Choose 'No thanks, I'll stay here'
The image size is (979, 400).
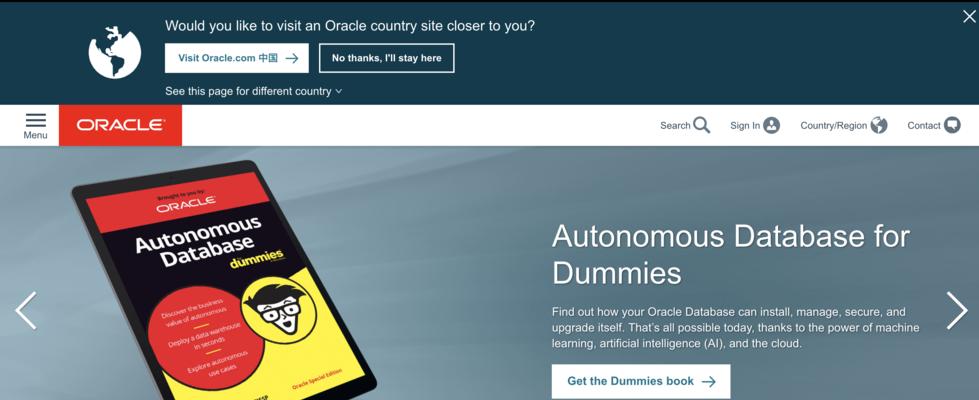coord(386,58)
